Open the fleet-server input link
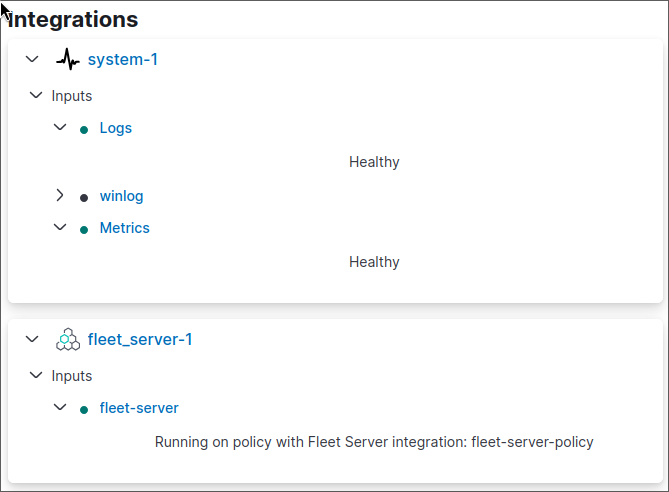The image size is (669, 492). click(x=139, y=408)
